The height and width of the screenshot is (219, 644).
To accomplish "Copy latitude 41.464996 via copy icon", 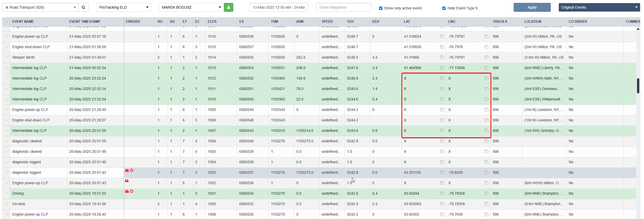I will 442,68.
